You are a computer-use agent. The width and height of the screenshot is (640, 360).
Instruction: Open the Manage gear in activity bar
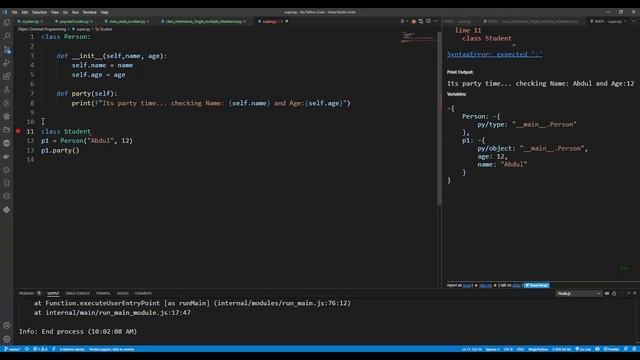7,339
